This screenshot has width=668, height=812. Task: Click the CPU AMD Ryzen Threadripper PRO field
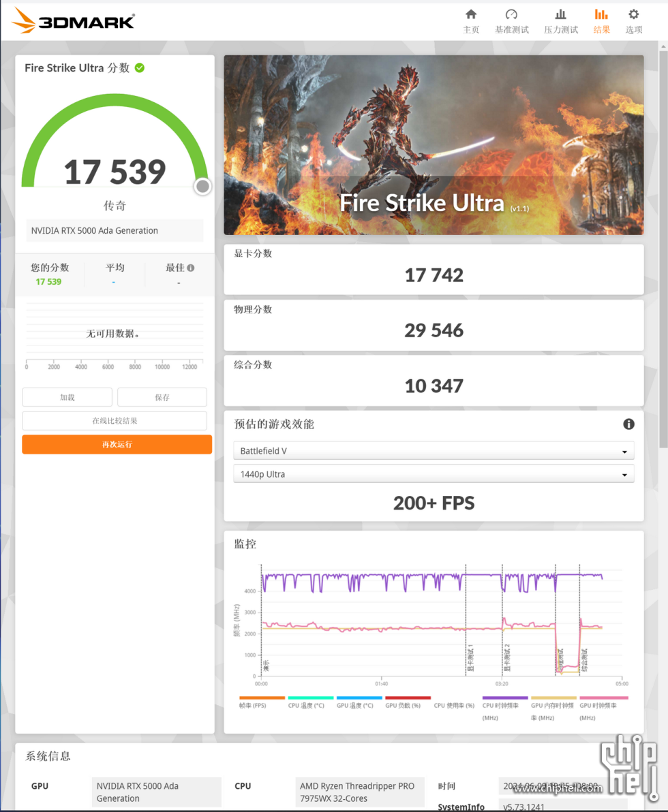click(360, 792)
